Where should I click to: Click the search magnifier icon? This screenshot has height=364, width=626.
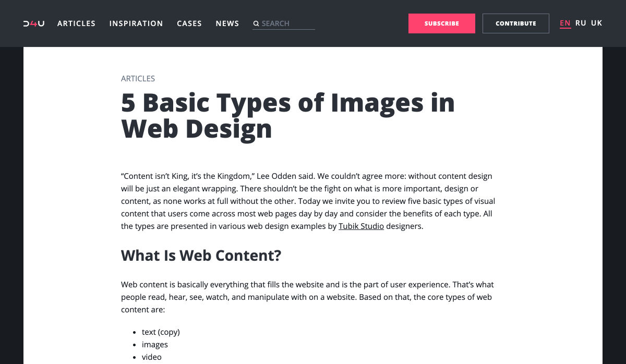coord(256,23)
